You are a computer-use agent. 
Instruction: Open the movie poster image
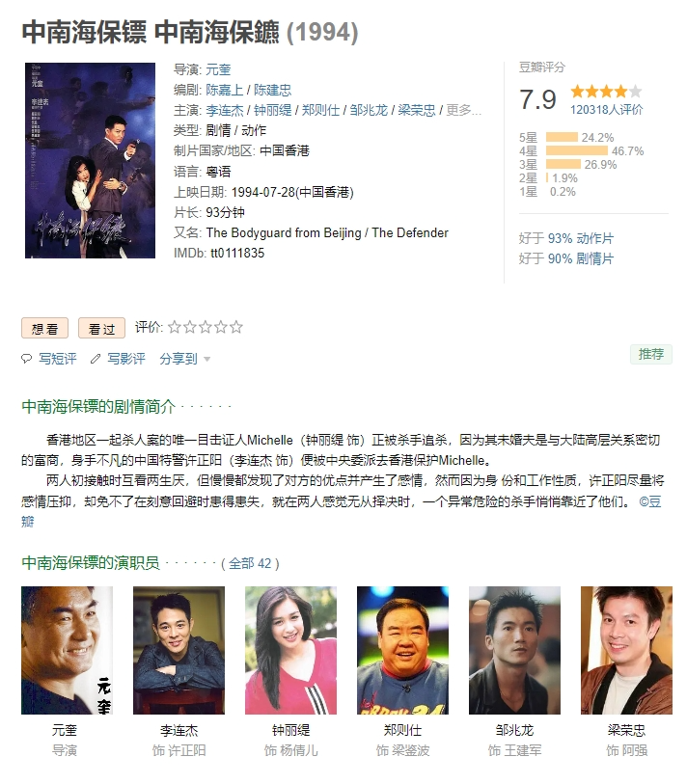pyautogui.click(x=90, y=160)
